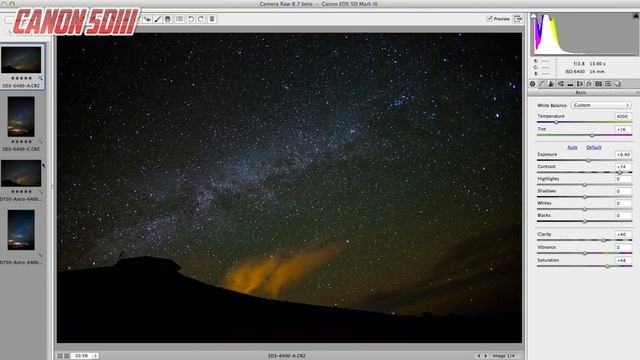Click the Default tone link
640x360 pixels.
point(594,147)
